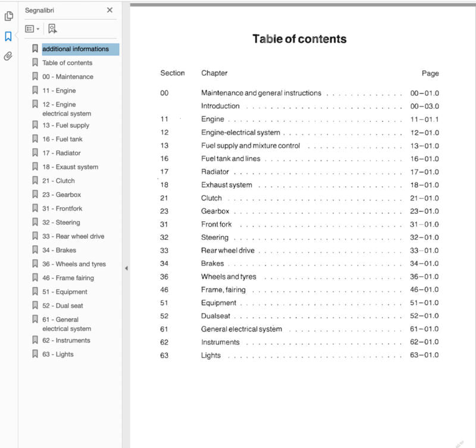Open '23 - Gearbox' bookmark
The width and height of the screenshot is (476, 448).
tap(61, 195)
